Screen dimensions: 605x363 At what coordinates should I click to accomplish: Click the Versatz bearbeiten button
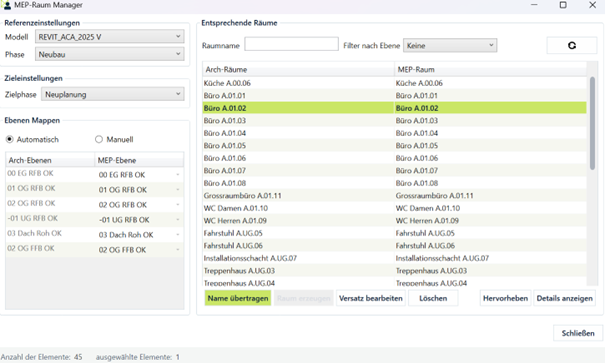(371, 298)
